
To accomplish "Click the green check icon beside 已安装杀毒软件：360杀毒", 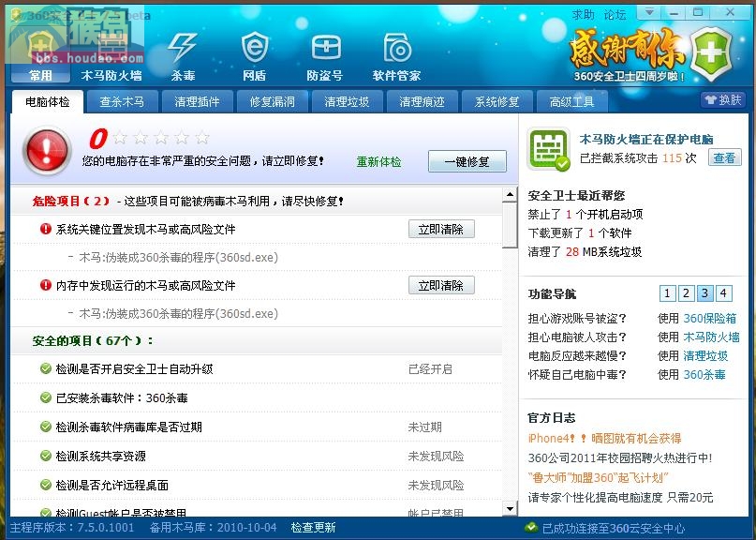I will [46, 398].
